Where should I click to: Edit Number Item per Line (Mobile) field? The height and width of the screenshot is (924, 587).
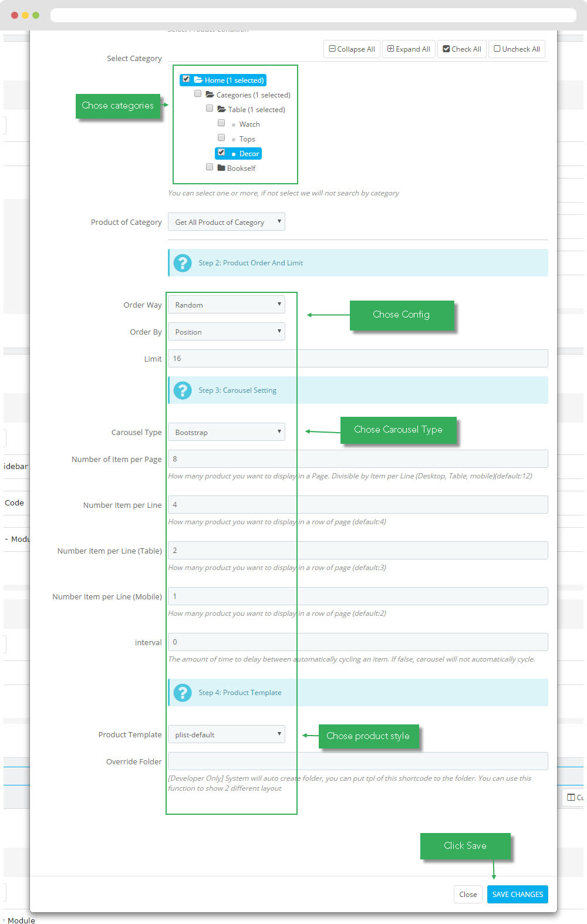358,596
